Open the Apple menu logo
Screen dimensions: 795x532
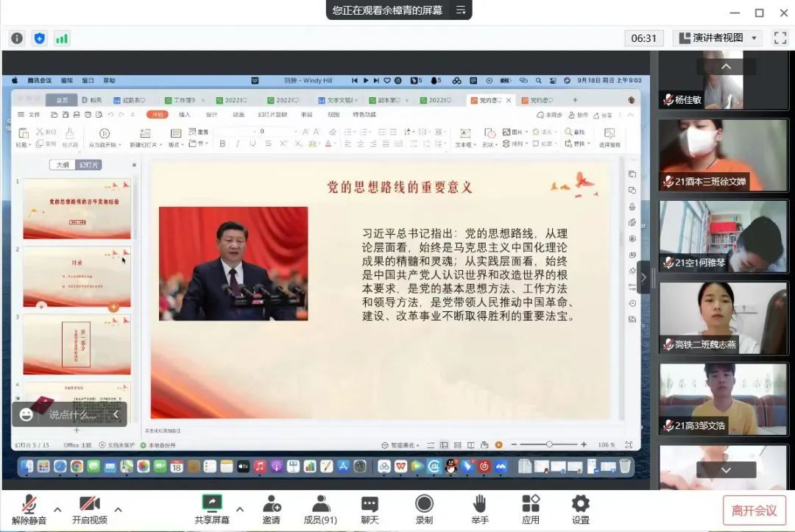point(15,80)
